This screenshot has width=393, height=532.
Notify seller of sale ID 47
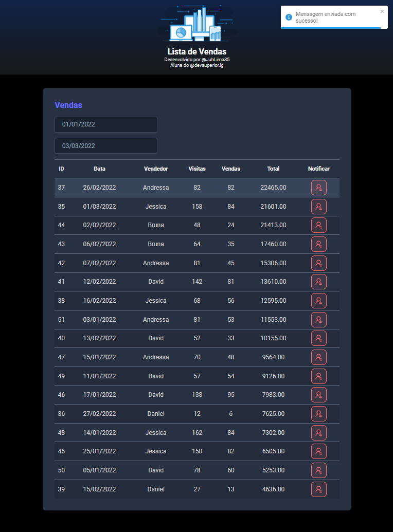pos(318,357)
